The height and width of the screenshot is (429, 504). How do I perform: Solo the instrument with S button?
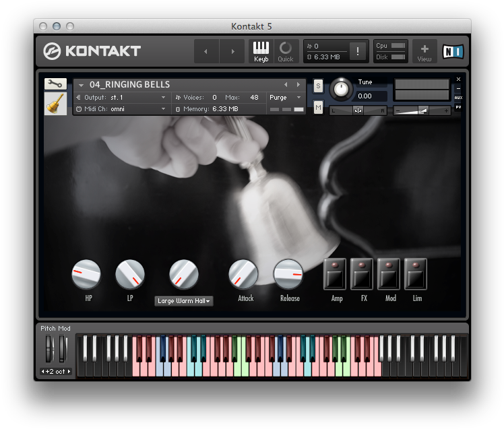[318, 86]
